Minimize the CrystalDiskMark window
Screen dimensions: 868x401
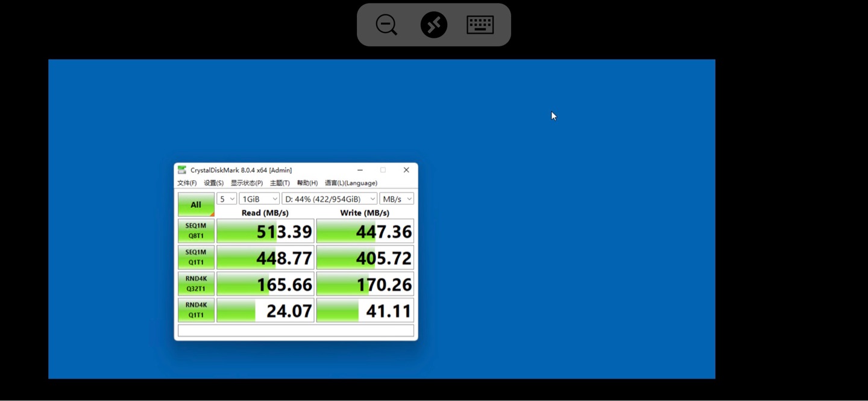(360, 170)
